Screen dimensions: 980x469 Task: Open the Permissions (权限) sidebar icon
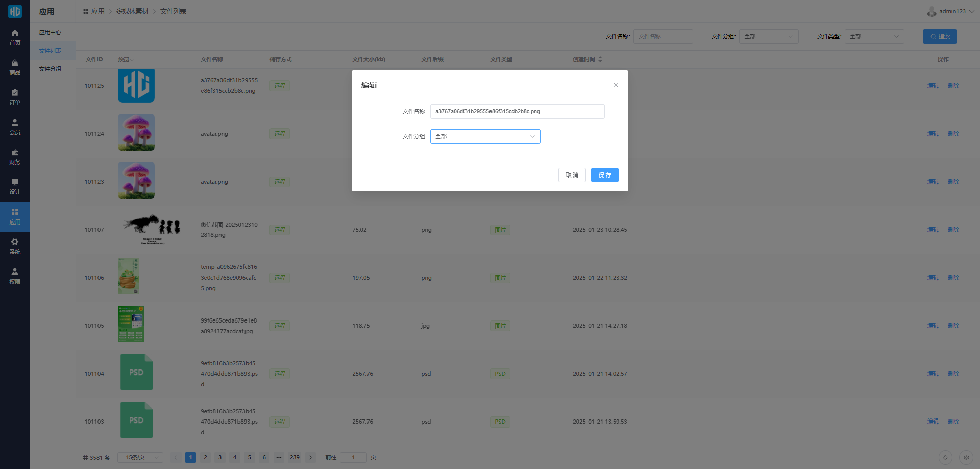pyautogui.click(x=15, y=272)
